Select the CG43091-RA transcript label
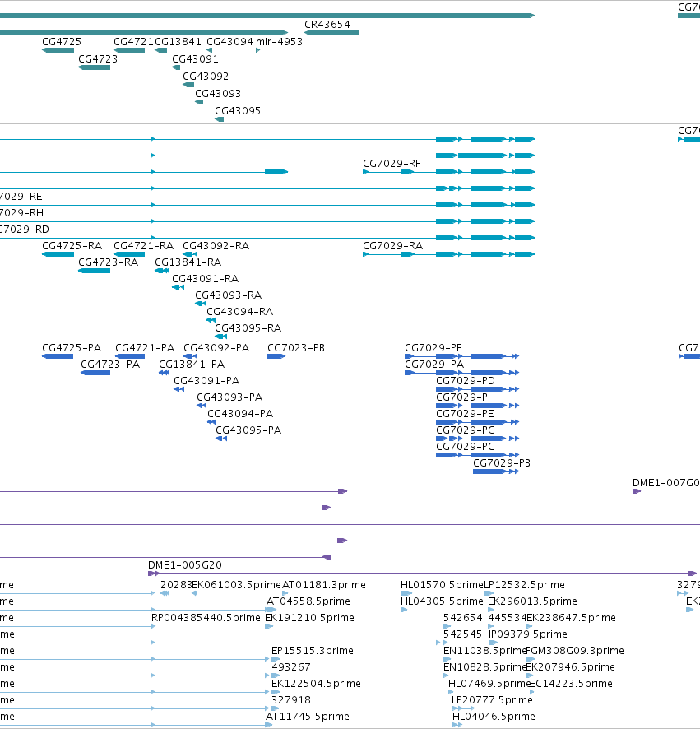The width and height of the screenshot is (700, 729). [206, 279]
